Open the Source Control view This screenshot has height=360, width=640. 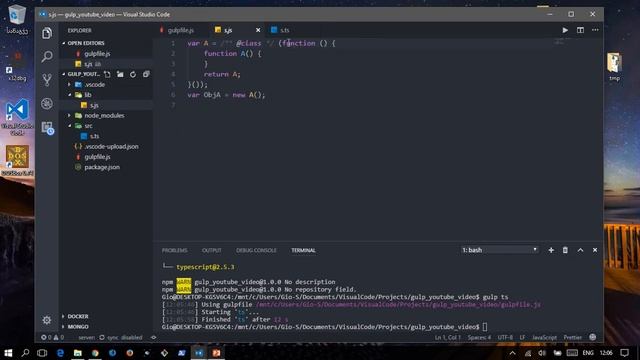[x=47, y=80]
